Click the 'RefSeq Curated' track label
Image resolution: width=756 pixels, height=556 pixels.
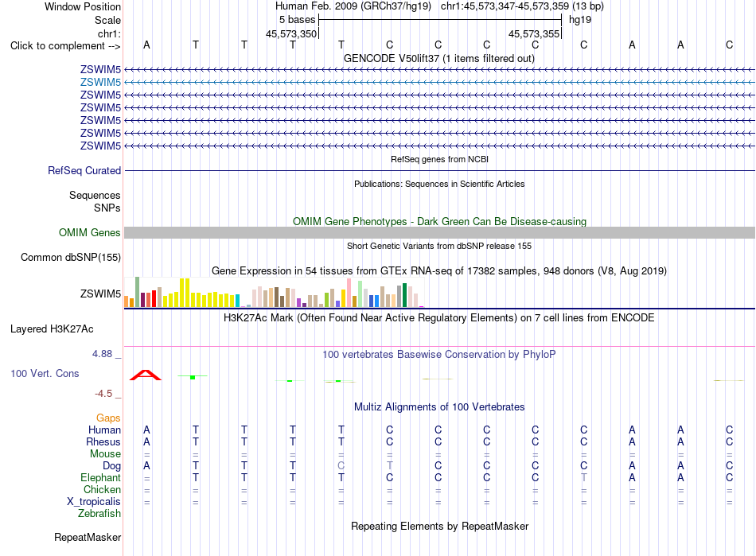tap(84, 170)
